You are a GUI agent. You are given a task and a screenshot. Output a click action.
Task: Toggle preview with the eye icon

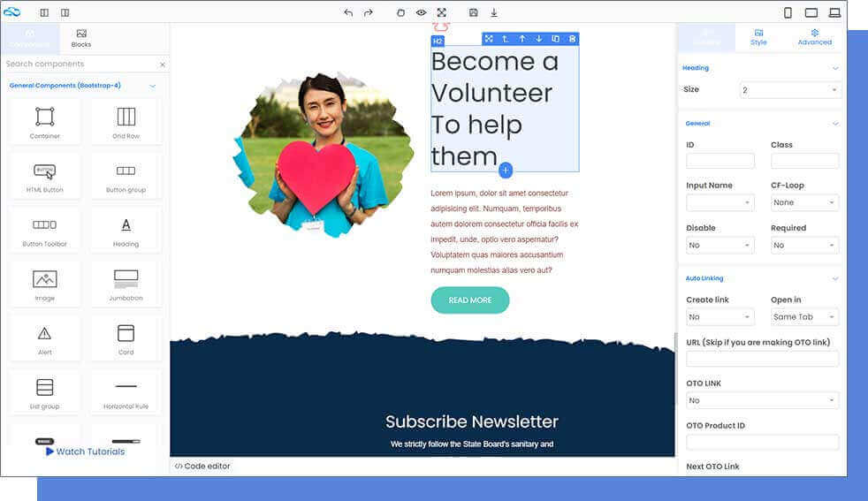pos(421,12)
